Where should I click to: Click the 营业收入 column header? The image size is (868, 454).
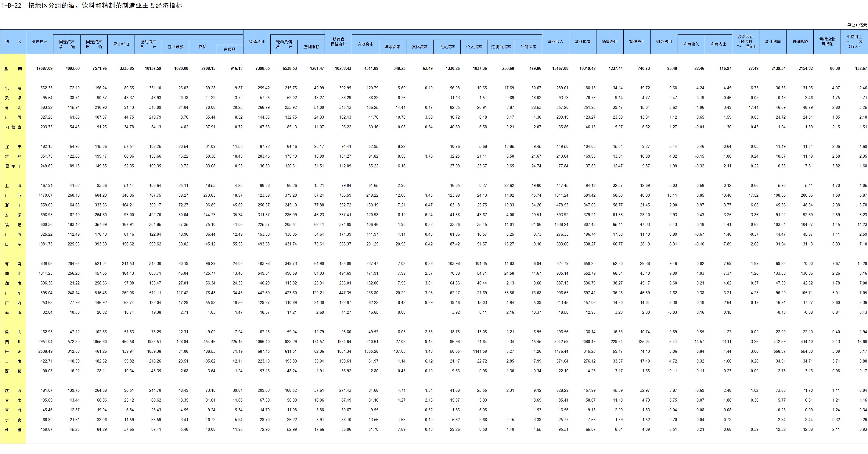[555, 42]
